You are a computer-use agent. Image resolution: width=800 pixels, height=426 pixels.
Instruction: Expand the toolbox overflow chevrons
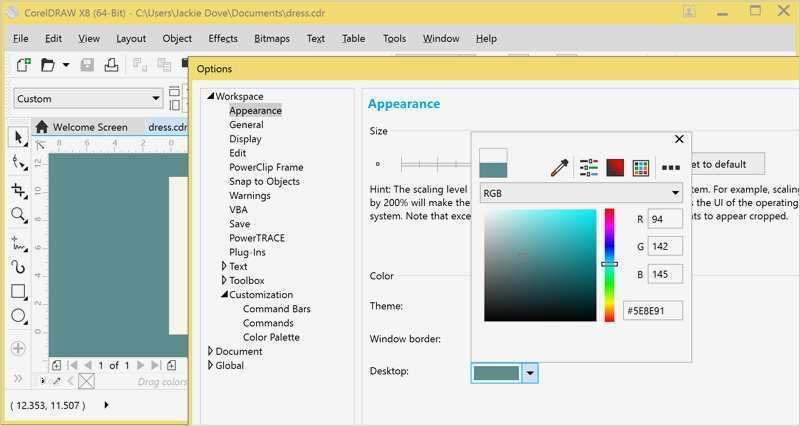click(18, 378)
